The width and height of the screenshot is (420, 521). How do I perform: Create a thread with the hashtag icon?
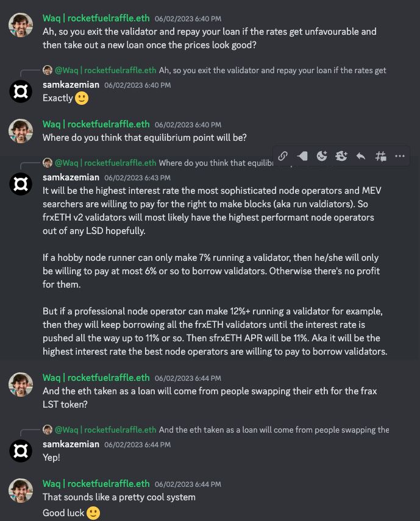pos(380,156)
